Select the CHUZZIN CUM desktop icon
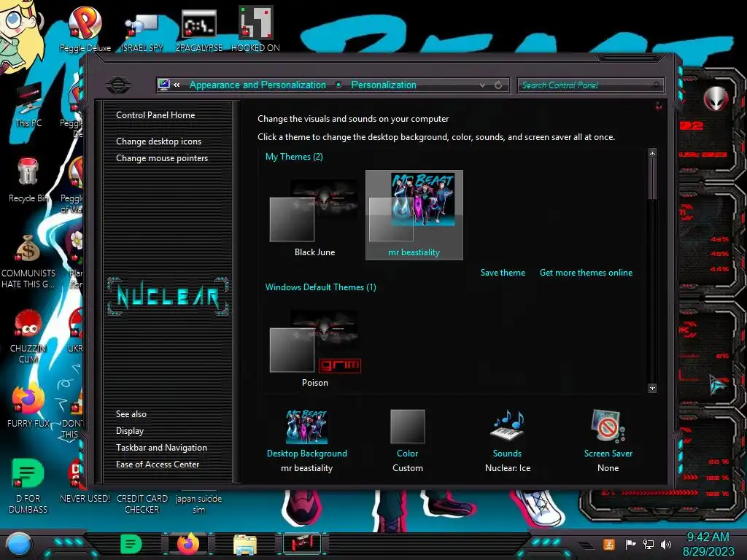 point(28,336)
